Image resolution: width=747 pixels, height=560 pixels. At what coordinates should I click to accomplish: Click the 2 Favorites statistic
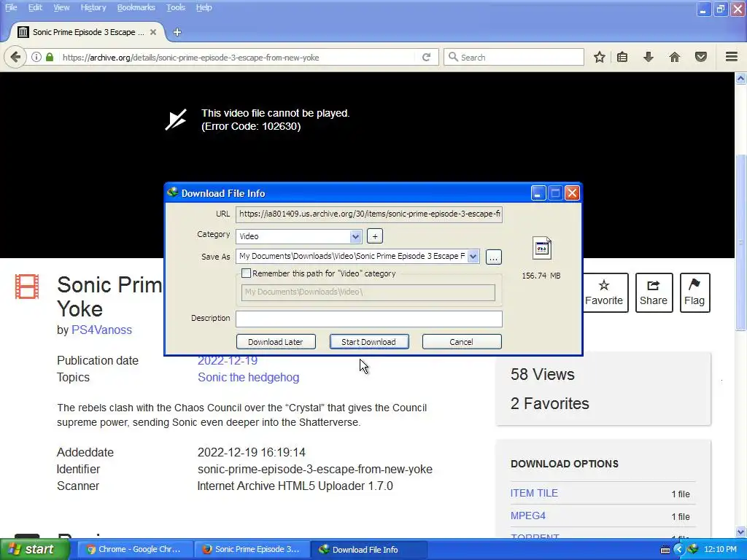(550, 403)
